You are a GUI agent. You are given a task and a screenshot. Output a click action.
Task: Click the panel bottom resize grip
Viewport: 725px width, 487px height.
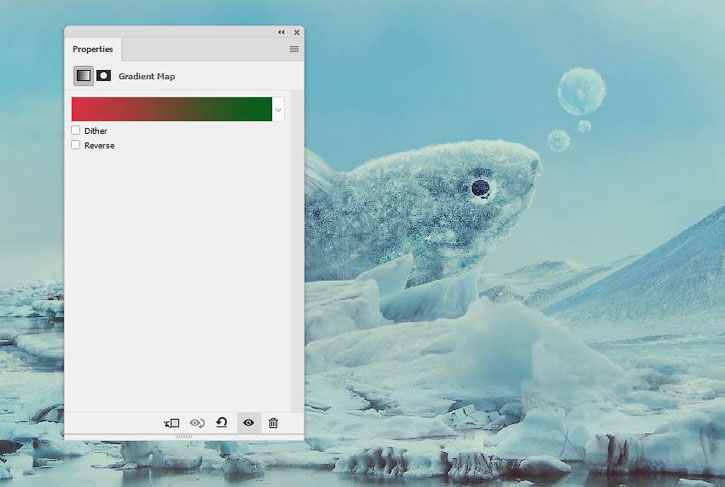pyautogui.click(x=184, y=436)
